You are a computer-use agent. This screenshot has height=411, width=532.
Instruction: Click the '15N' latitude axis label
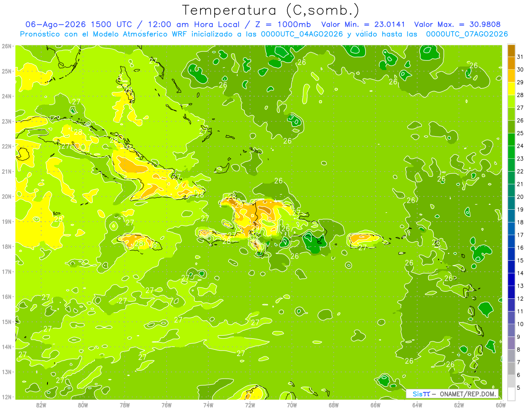(x=7, y=321)
